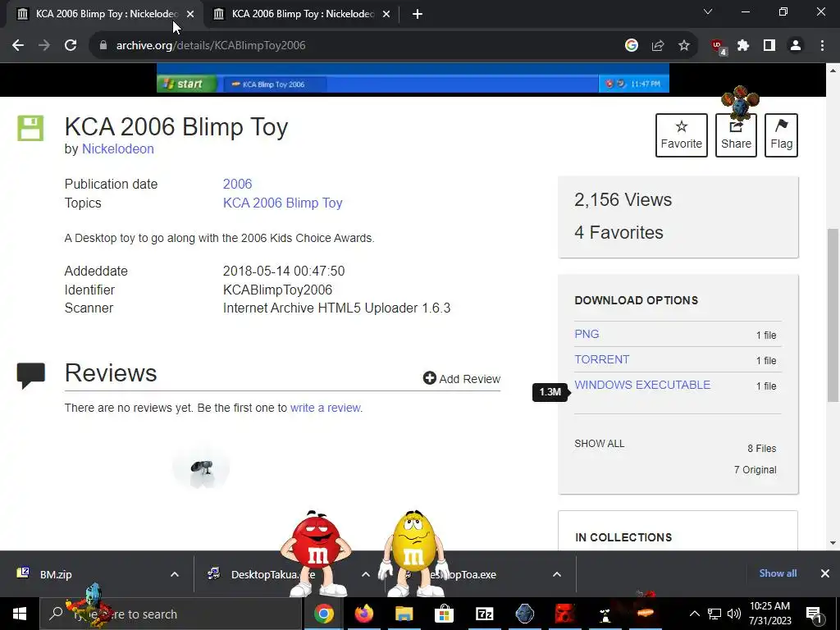The height and width of the screenshot is (630, 840).
Task: Open the Windows Start menu
Action: (x=20, y=614)
